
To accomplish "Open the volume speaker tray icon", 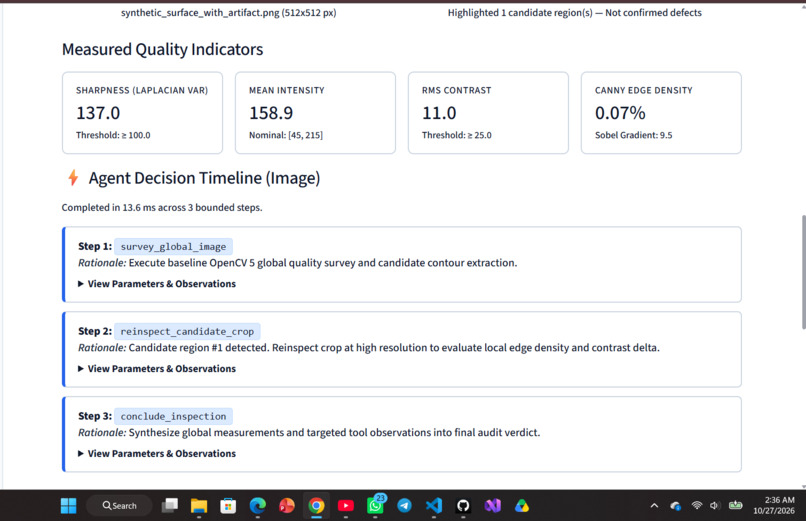I will pyautogui.click(x=714, y=506).
